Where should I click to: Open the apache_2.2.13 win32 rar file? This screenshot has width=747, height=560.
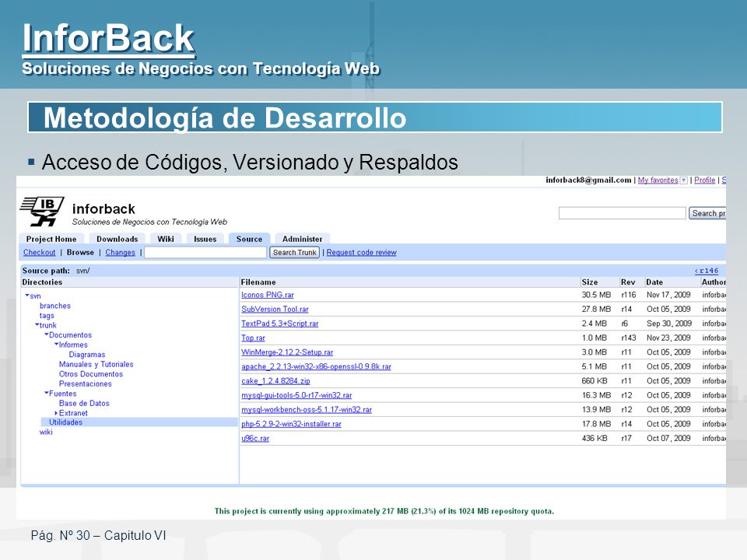click(x=316, y=366)
